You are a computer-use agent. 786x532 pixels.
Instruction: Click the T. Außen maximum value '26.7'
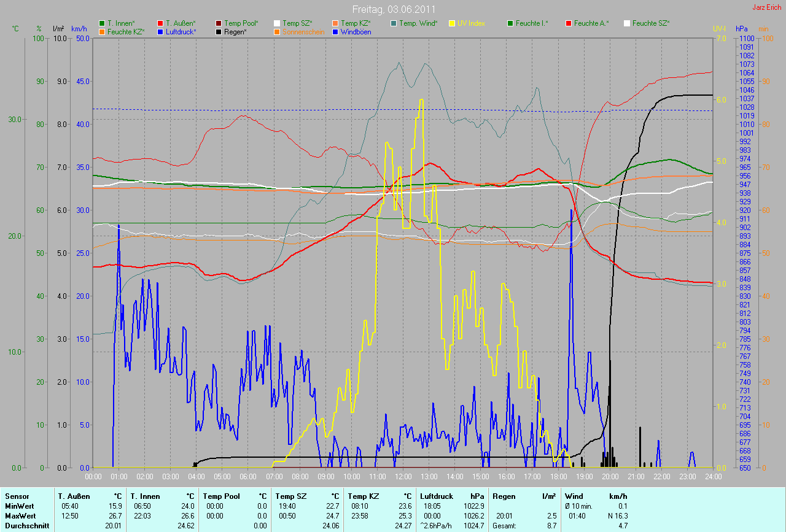pyautogui.click(x=115, y=516)
